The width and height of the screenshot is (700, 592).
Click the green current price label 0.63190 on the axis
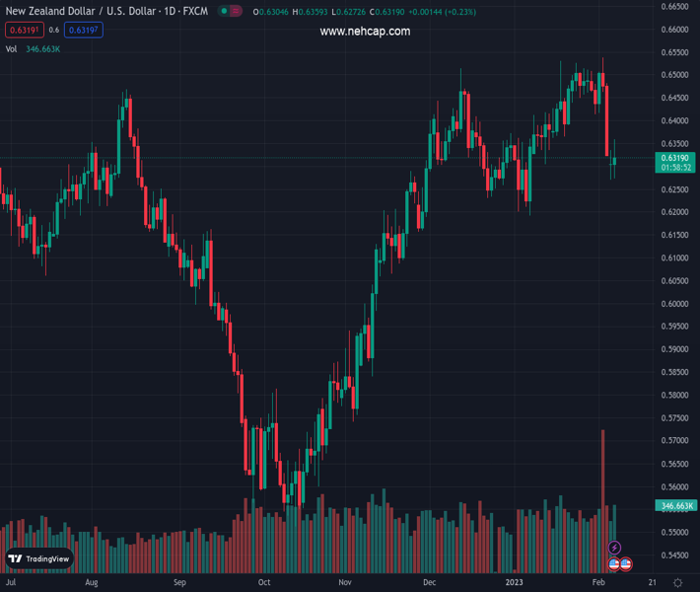(675, 158)
